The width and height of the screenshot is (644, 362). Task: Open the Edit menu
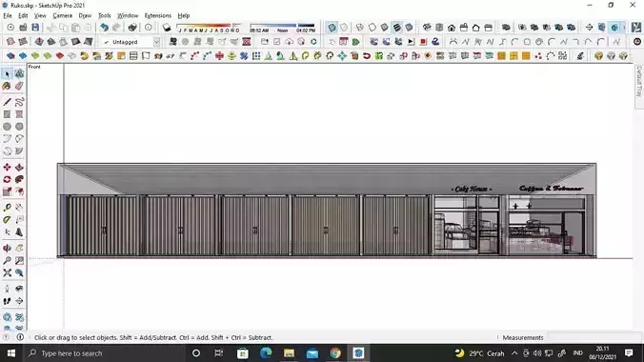pyautogui.click(x=23, y=15)
